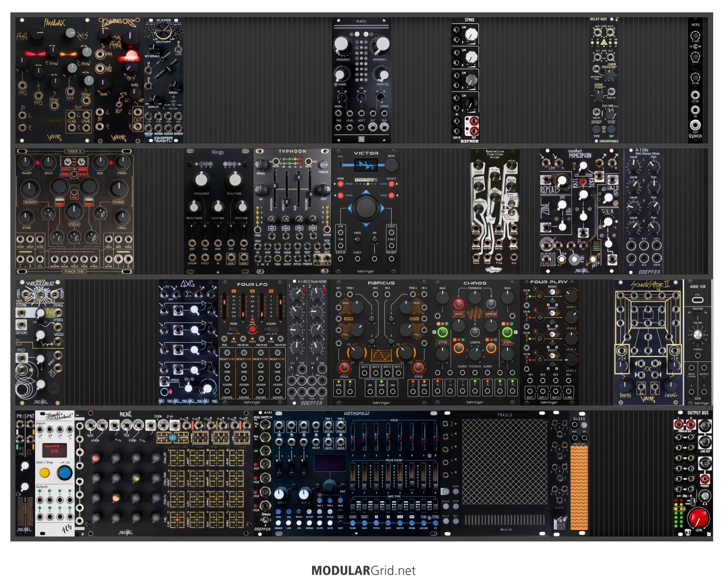
Task: Click the Rings FREQUENCY knob
Action: (201, 179)
